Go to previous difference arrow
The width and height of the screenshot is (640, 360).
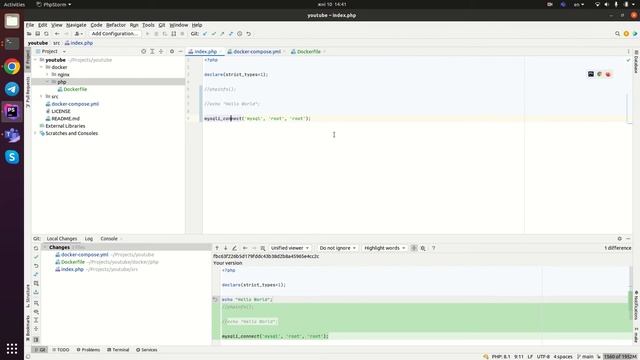217,248
